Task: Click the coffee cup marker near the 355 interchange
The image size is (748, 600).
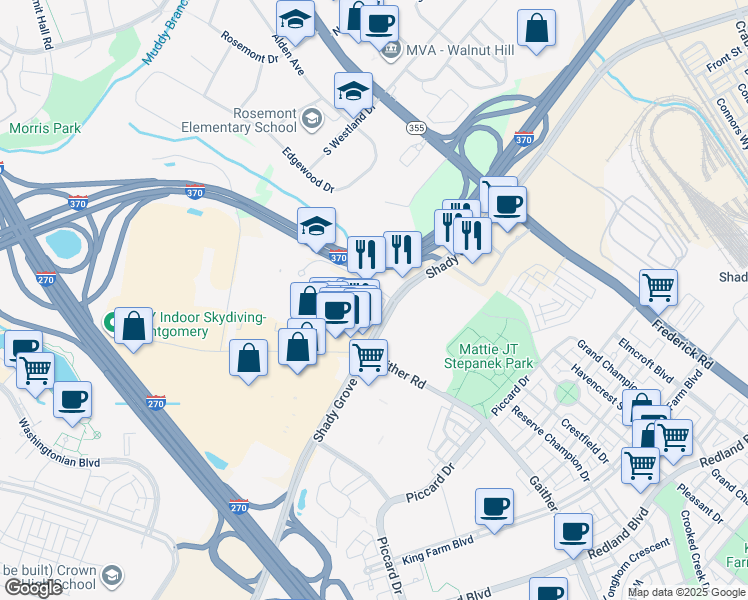Action: 507,205
